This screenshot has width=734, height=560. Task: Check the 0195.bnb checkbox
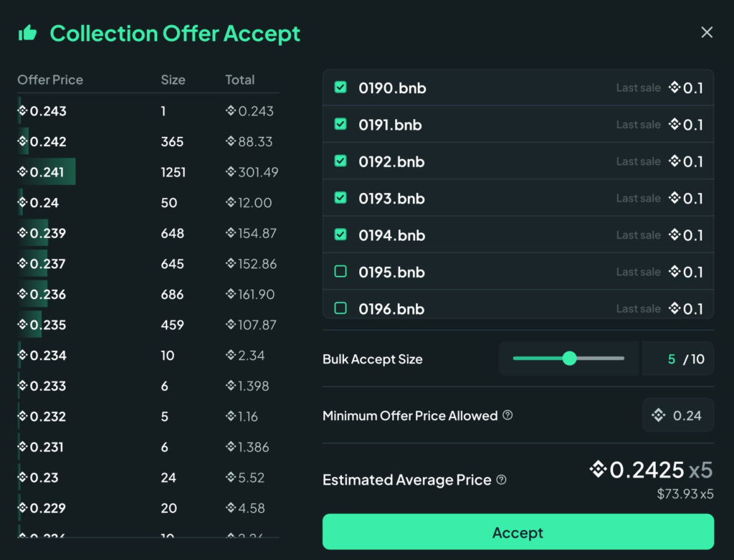[340, 272]
